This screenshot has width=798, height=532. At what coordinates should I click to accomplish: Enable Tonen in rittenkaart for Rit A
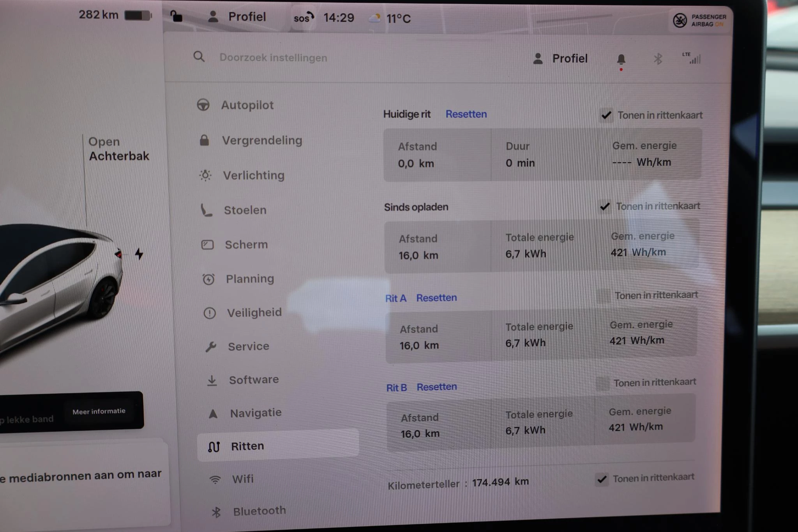coord(602,295)
